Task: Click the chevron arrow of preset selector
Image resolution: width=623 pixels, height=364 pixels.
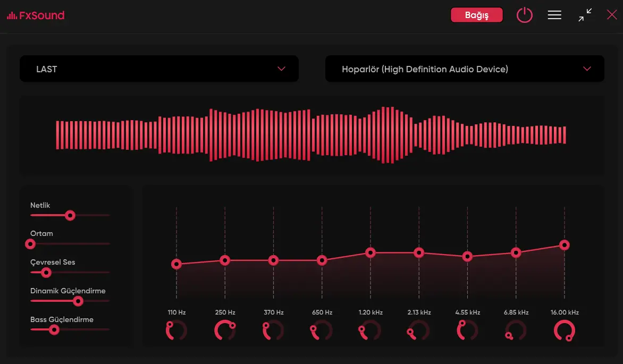Action: click(x=281, y=69)
